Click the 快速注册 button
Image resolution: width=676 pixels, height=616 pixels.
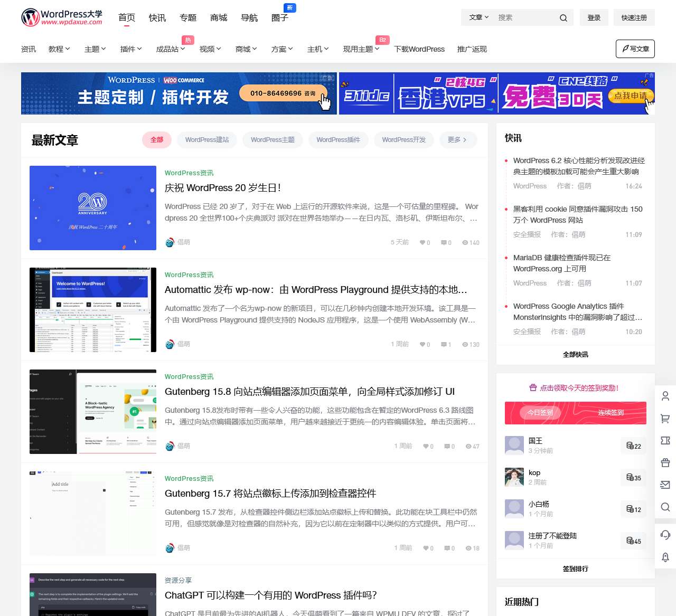(x=634, y=17)
